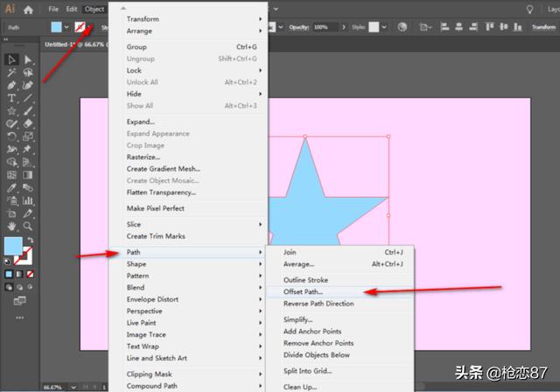Select the Hand tool
The image size is (560, 392).
coord(12,224)
